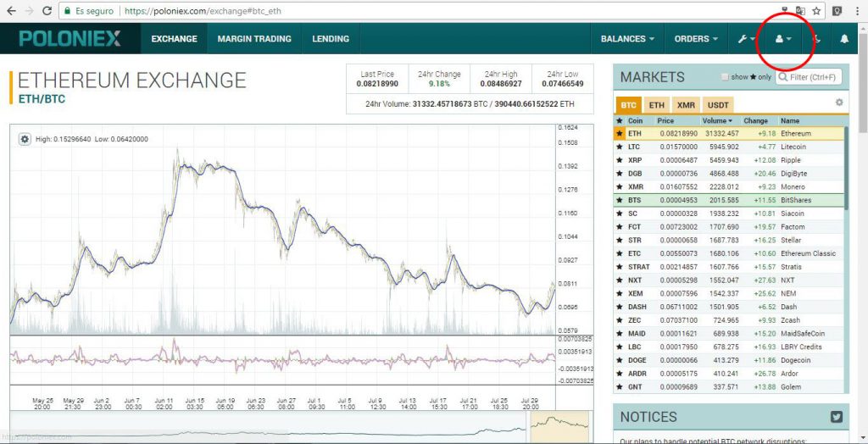This screenshot has height=444, width=868.
Task: Toggle night mode moon icon
Action: (816, 39)
